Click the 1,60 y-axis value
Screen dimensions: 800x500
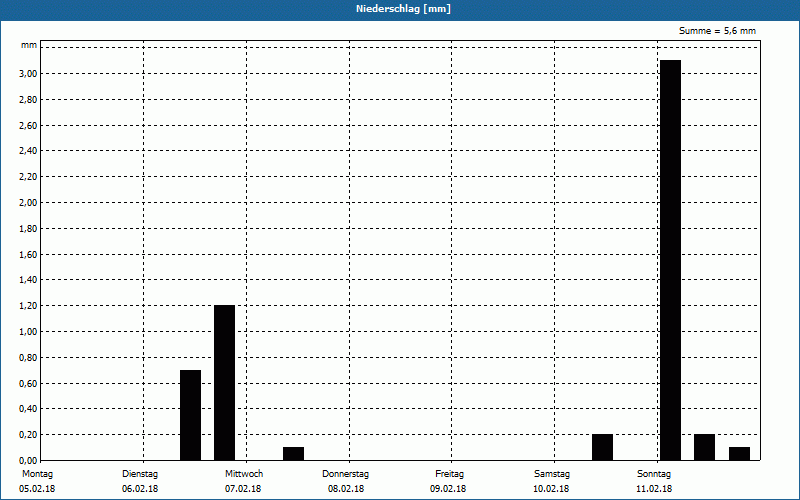click(x=28, y=255)
